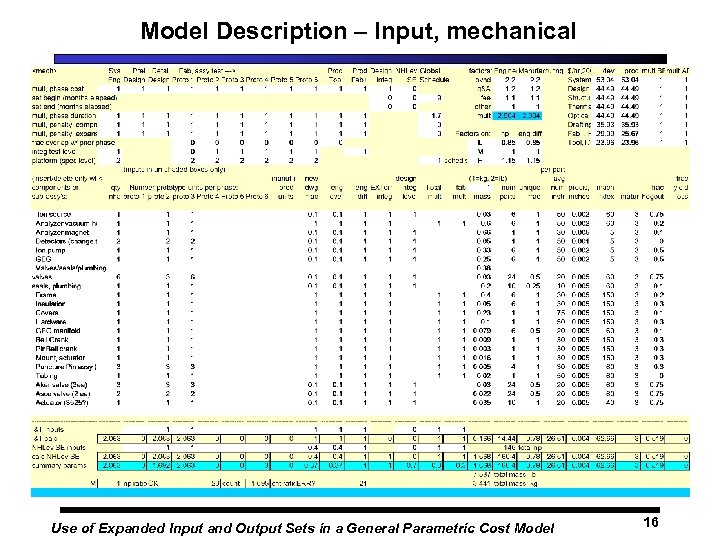Click the 'Mount, actuator' component row label
720x540 pixels.
pos(60,357)
